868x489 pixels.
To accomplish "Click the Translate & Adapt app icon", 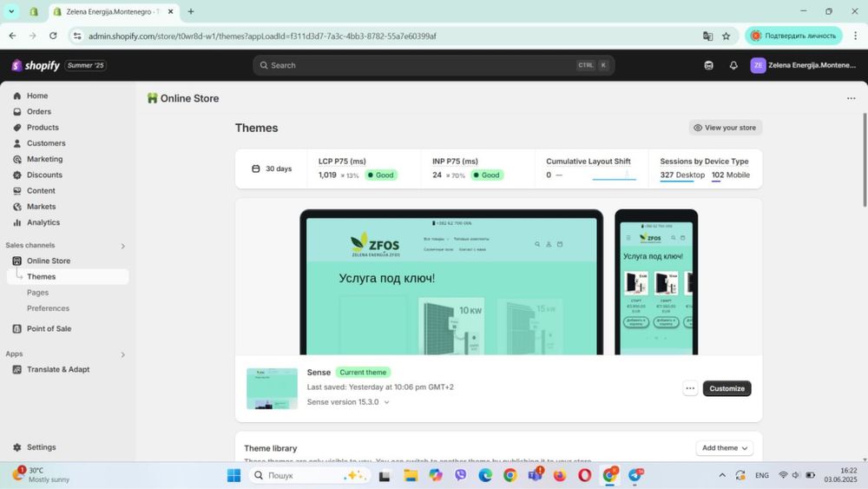I will (x=17, y=369).
